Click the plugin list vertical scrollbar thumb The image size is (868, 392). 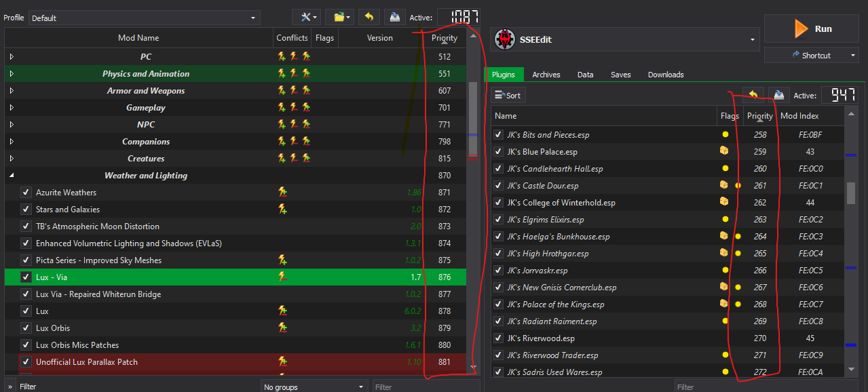[x=851, y=193]
